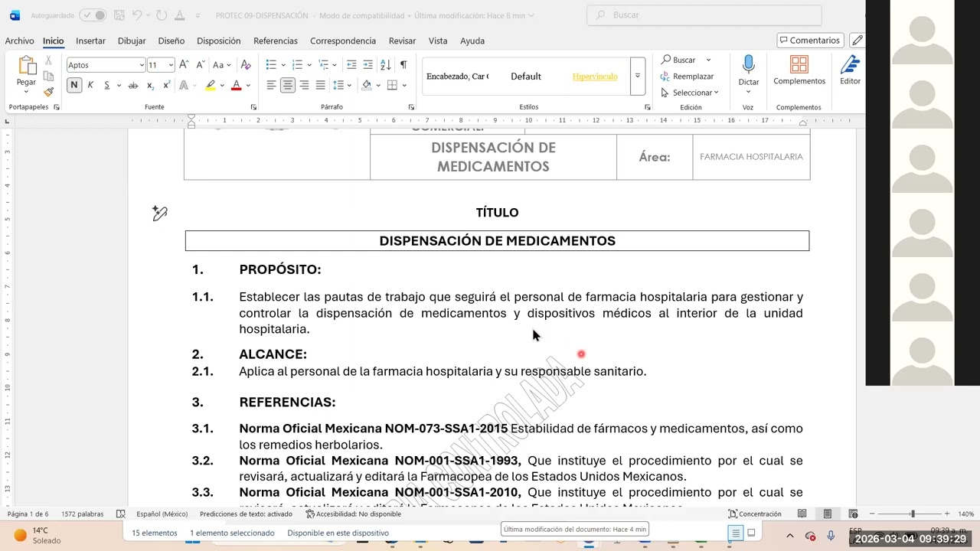Toggle superscript formatting
980x551 pixels.
pos(166,85)
